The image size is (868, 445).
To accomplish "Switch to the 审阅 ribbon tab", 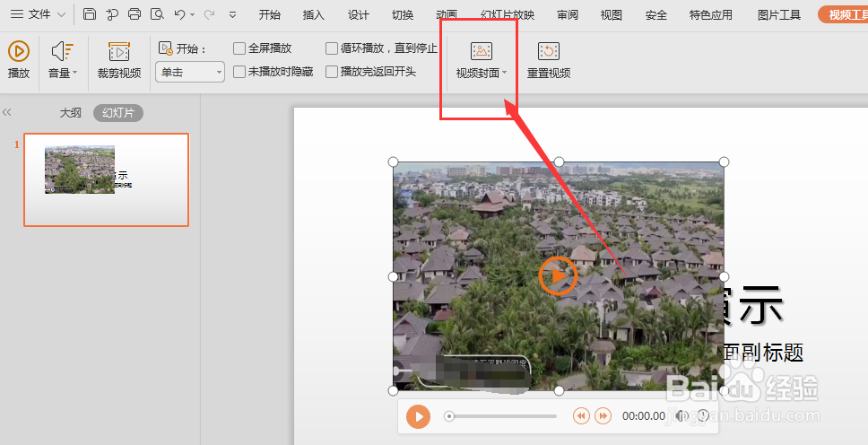I will [568, 15].
